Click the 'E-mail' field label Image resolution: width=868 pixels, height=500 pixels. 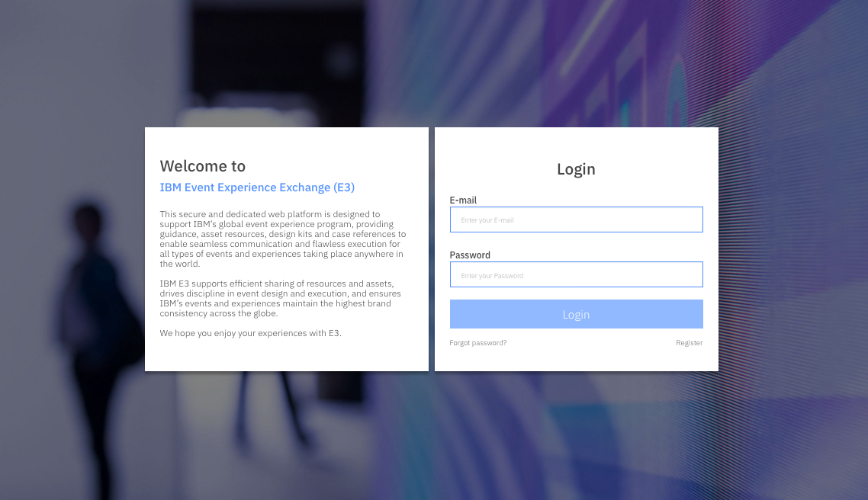tap(463, 200)
